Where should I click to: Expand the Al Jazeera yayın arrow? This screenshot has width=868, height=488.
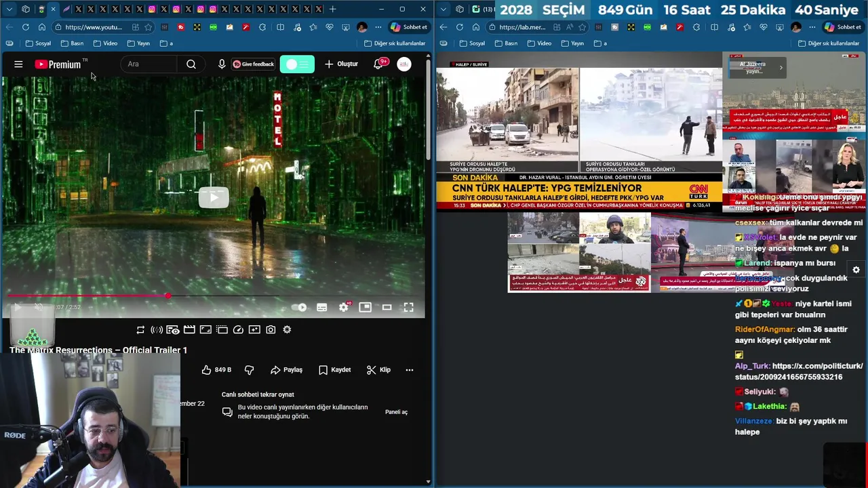pyautogui.click(x=781, y=67)
